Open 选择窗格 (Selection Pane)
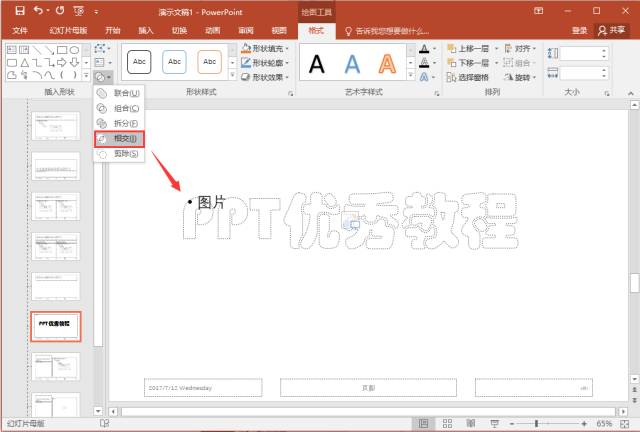 click(x=468, y=77)
